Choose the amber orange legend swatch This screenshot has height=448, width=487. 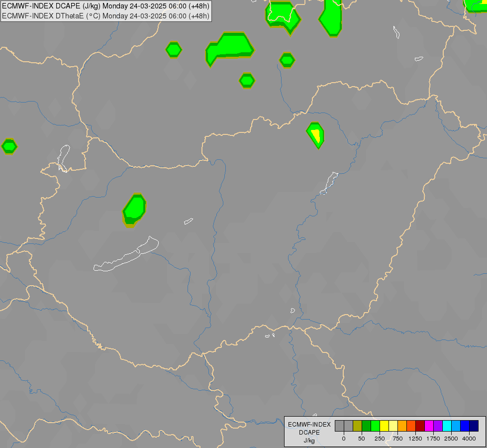point(402,426)
